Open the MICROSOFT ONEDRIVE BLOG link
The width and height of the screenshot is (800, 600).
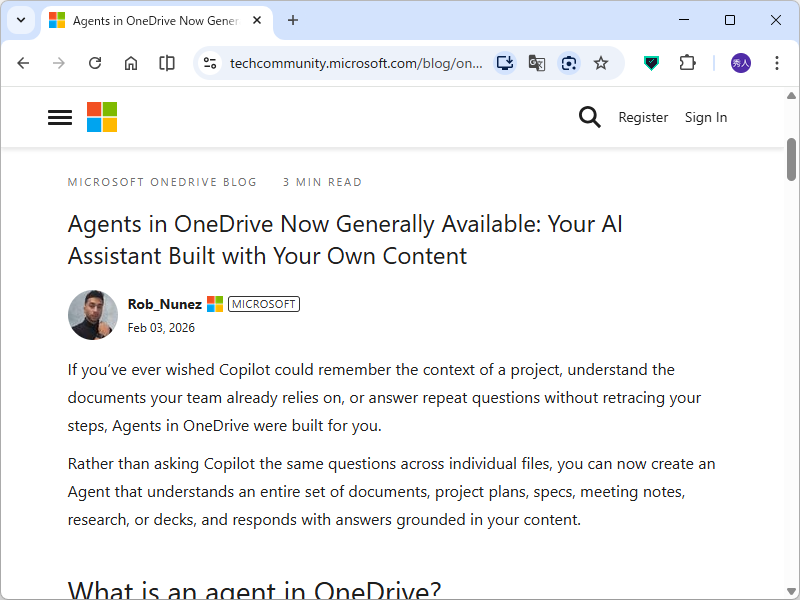pyautogui.click(x=161, y=182)
